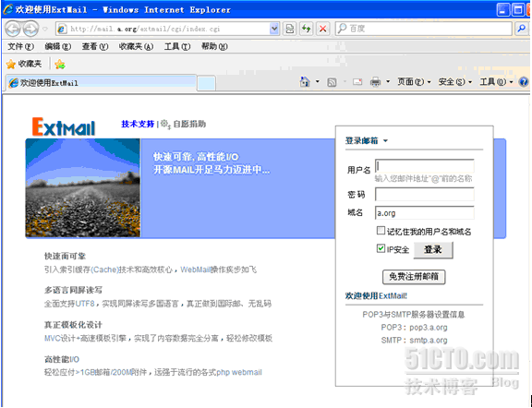
Task: Click the search magnifier button
Action: pyautogui.click(x=521, y=29)
